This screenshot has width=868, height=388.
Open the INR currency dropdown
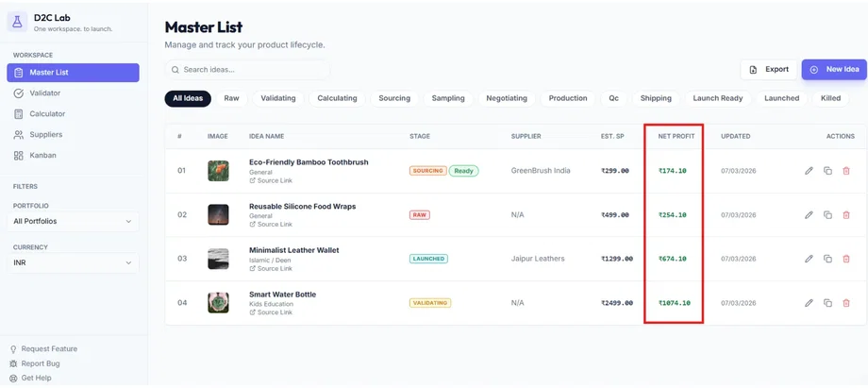(x=73, y=263)
